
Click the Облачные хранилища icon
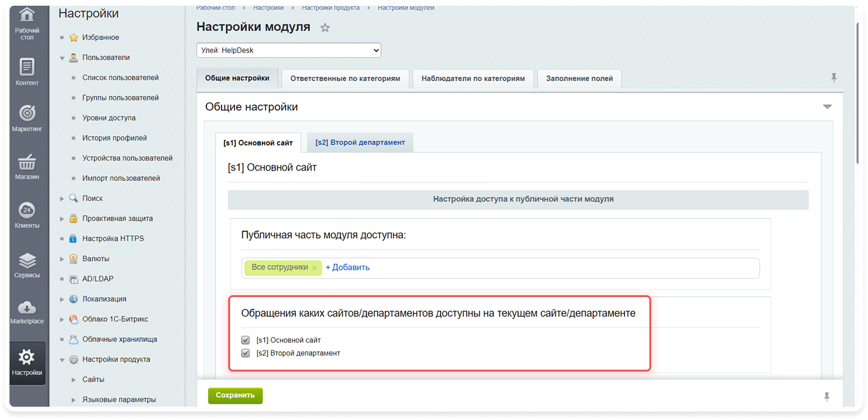[74, 339]
